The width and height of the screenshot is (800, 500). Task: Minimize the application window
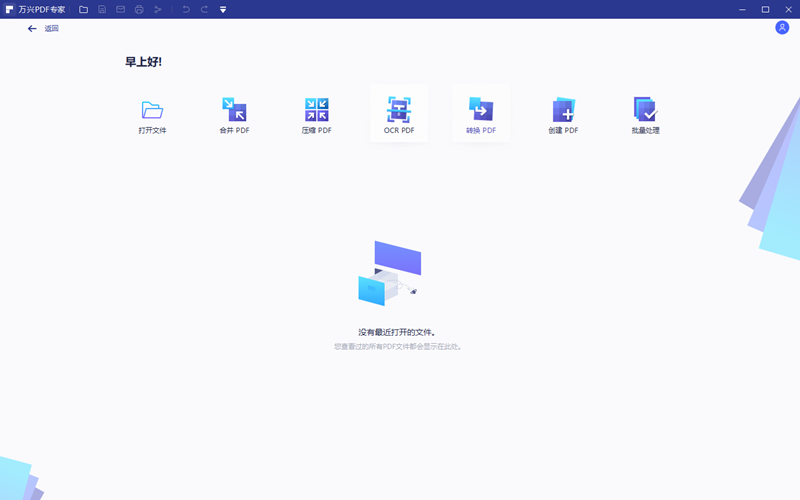coord(743,9)
